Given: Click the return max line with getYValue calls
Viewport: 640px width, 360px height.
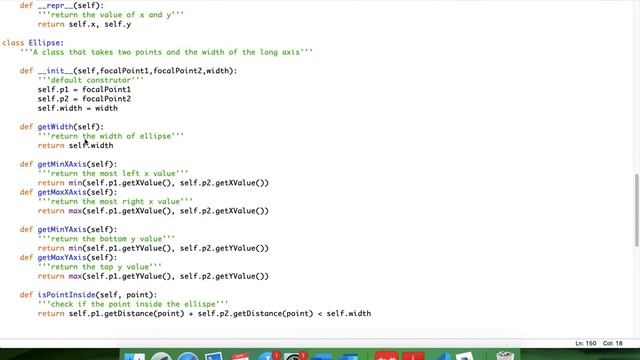Looking at the screenshot, I should [x=153, y=276].
